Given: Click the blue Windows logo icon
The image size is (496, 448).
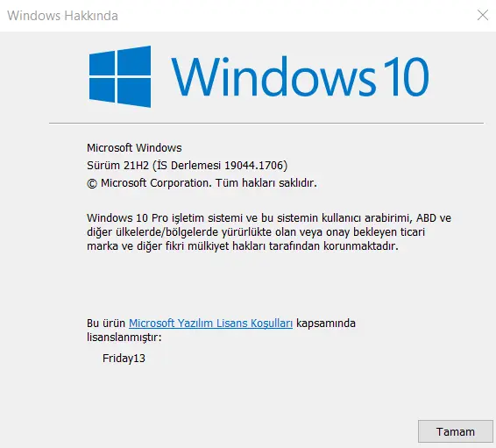Looking at the screenshot, I should [120, 76].
